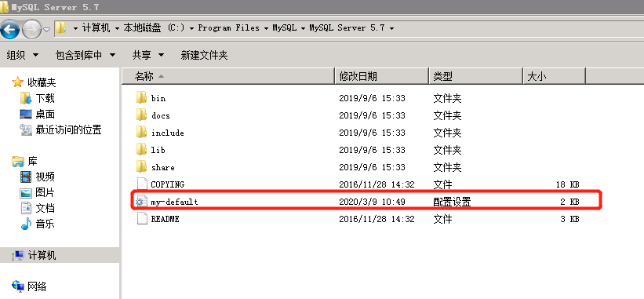Click the 音乐 note icon in sidebar
This screenshot has width=644, height=299.
coord(26,224)
